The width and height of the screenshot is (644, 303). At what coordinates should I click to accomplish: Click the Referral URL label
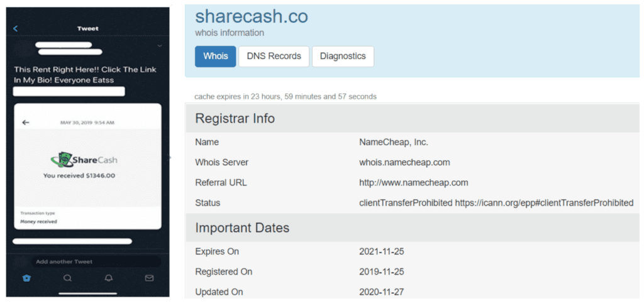click(221, 183)
